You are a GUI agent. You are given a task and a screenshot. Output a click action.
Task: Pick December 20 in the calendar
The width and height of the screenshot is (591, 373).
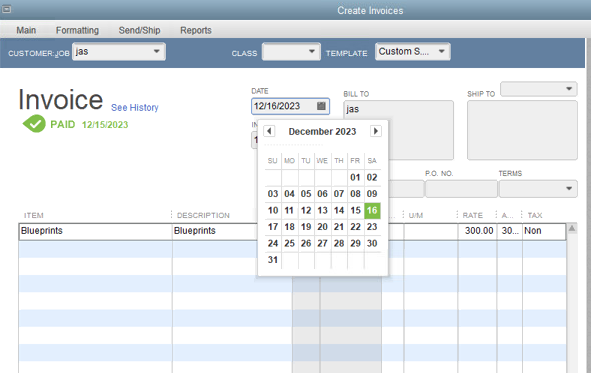point(322,227)
